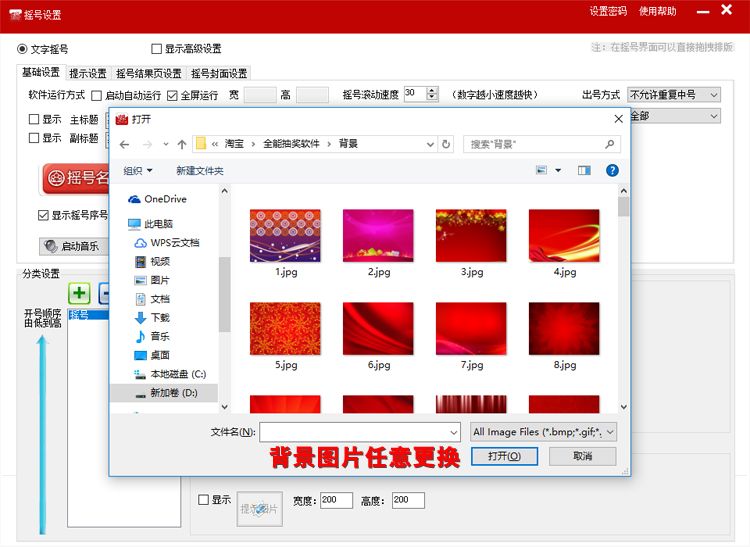Click the green plus add category icon

[79, 293]
